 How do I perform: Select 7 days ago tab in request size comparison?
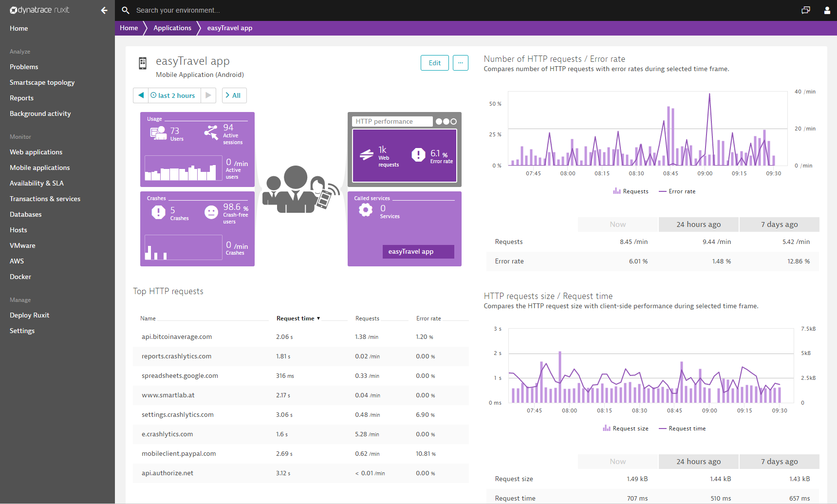coord(780,462)
